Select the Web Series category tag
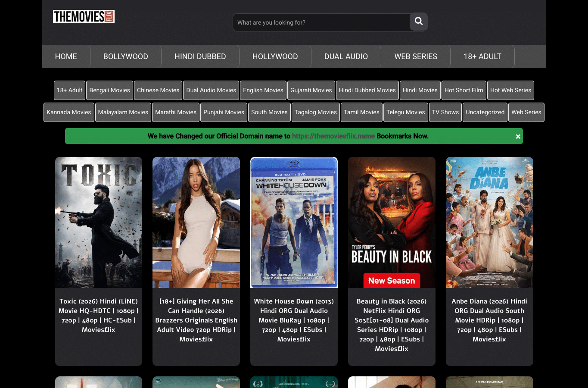 tap(526, 112)
